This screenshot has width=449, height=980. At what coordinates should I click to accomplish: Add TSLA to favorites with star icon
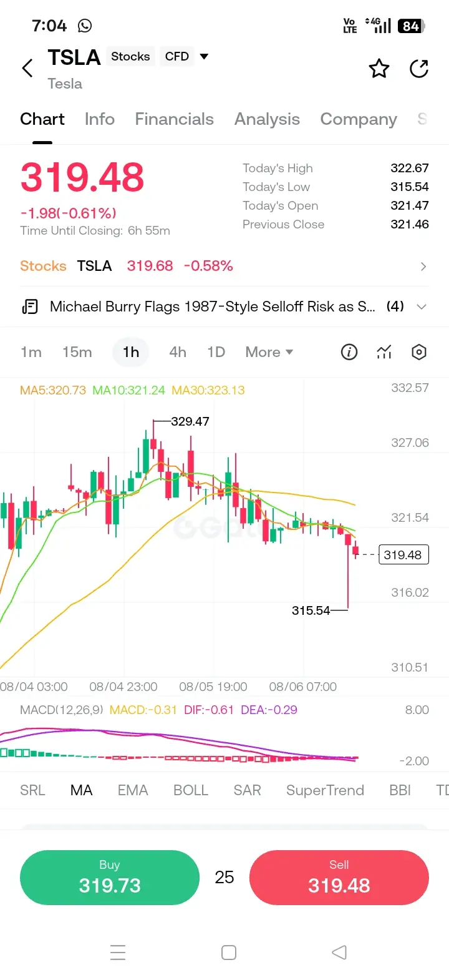(x=379, y=68)
